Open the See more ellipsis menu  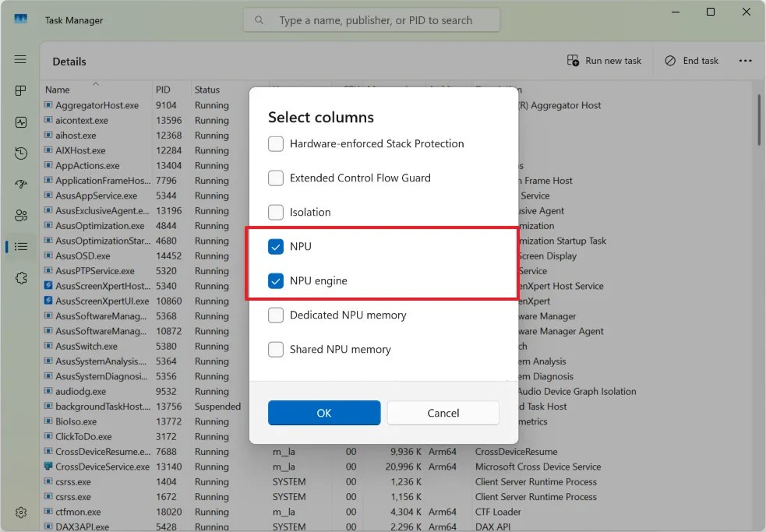click(746, 60)
